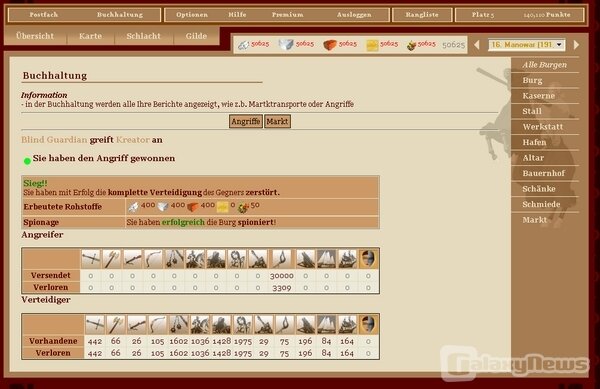Click the iron resource icon in resource bar
The image size is (600, 389).
tap(243, 45)
